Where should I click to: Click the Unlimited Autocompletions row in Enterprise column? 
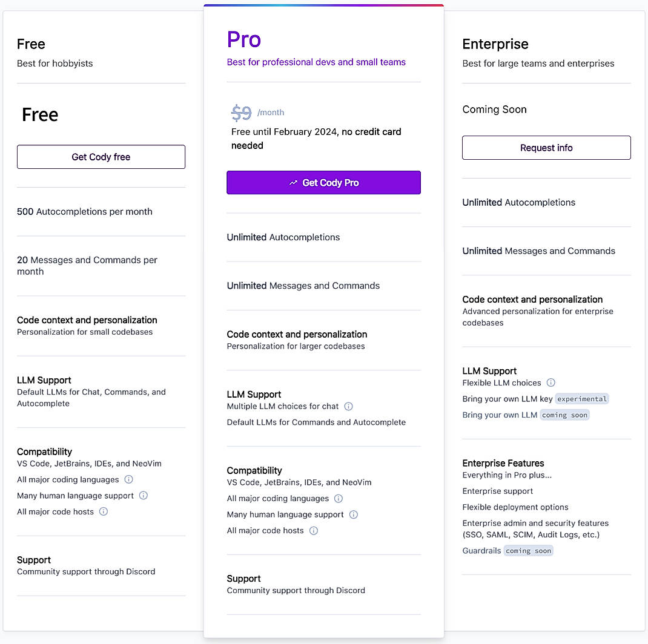518,202
